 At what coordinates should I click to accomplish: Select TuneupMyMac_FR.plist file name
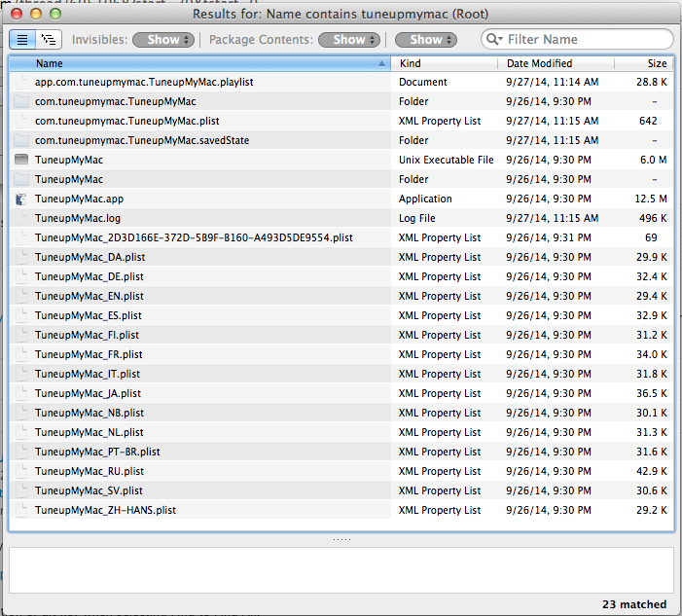pos(89,354)
